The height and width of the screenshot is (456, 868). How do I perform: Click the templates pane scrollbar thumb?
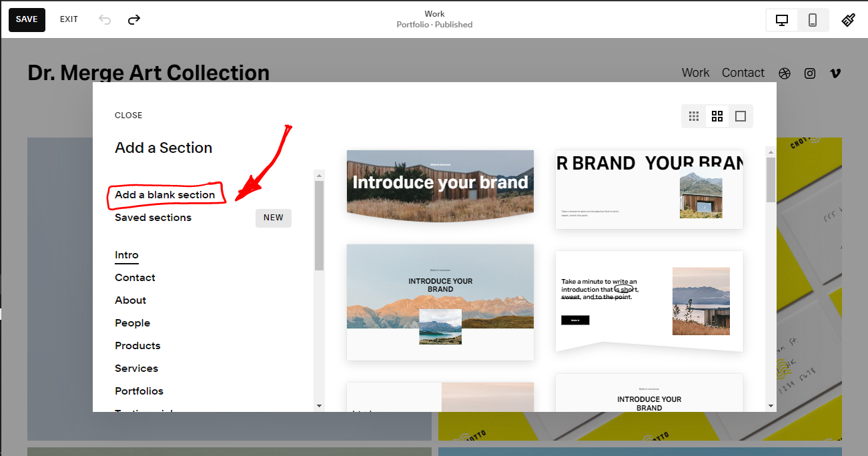point(771,180)
